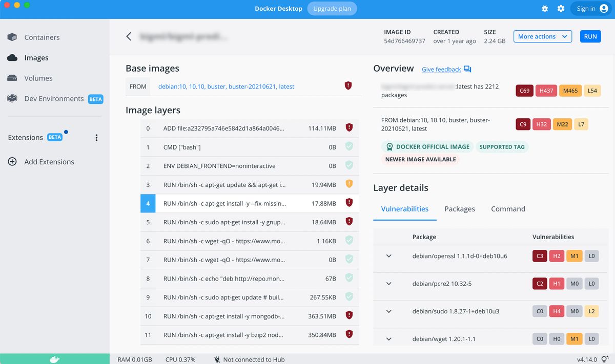Click the H437 high severity badge

pyautogui.click(x=546, y=91)
